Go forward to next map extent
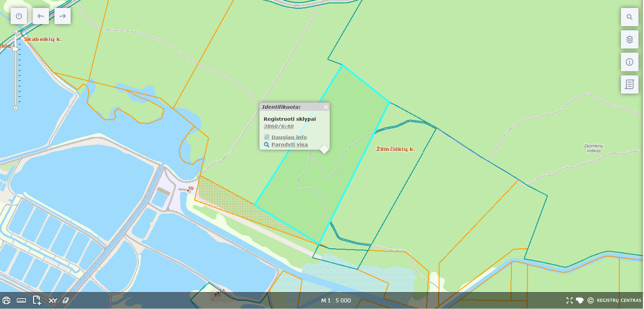The width and height of the screenshot is (644, 309). coord(62,16)
